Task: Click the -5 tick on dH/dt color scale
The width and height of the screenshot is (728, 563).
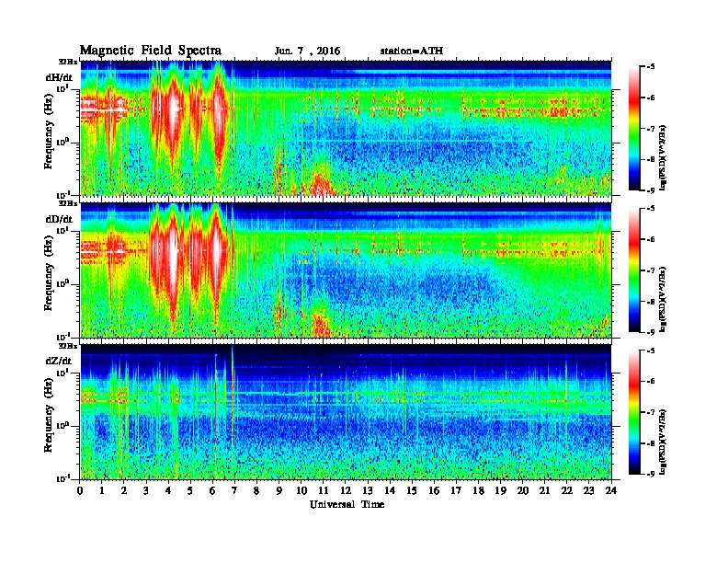Action: click(x=651, y=66)
